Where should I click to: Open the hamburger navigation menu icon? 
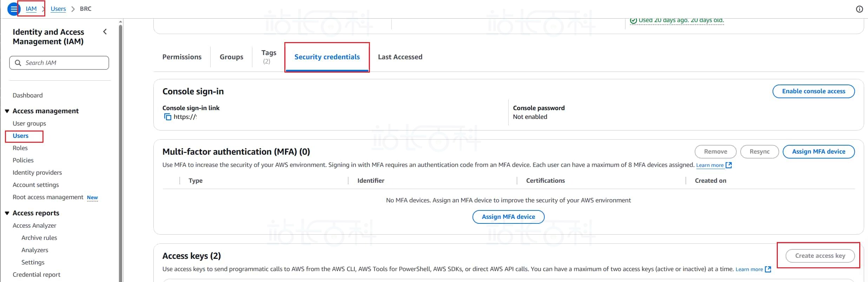(13, 9)
